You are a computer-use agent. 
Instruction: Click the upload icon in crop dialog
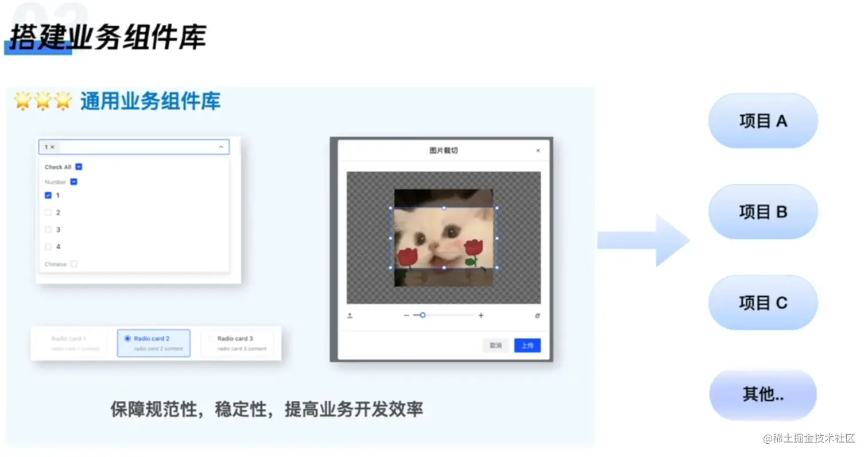(350, 315)
